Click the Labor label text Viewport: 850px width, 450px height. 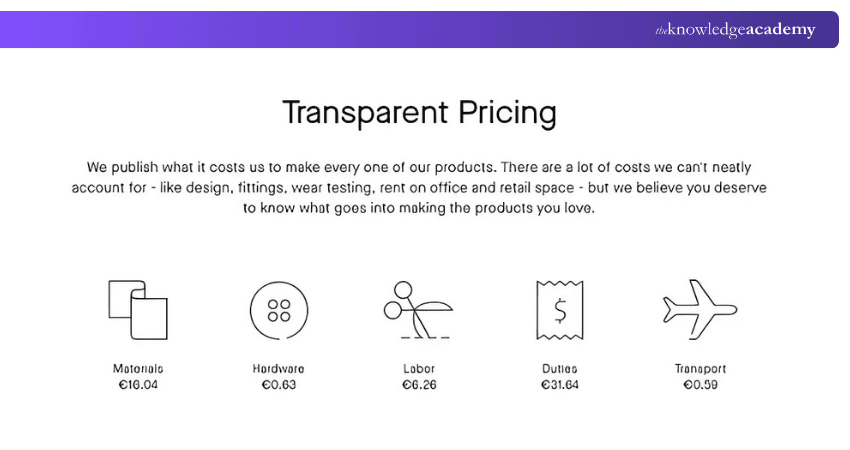(419, 369)
